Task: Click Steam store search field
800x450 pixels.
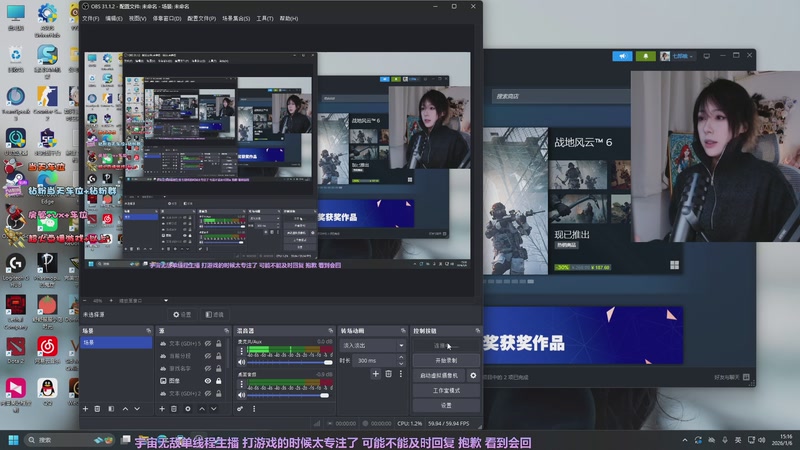Action: click(561, 96)
